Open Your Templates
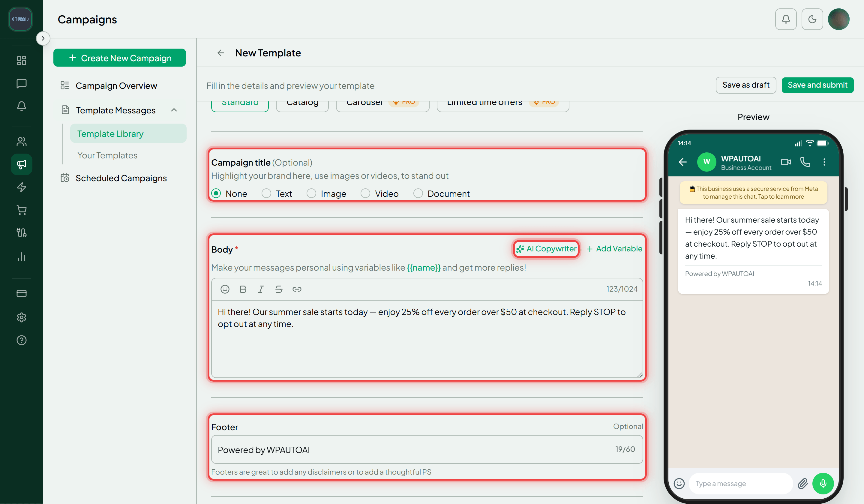This screenshot has width=864, height=504. coord(107,155)
